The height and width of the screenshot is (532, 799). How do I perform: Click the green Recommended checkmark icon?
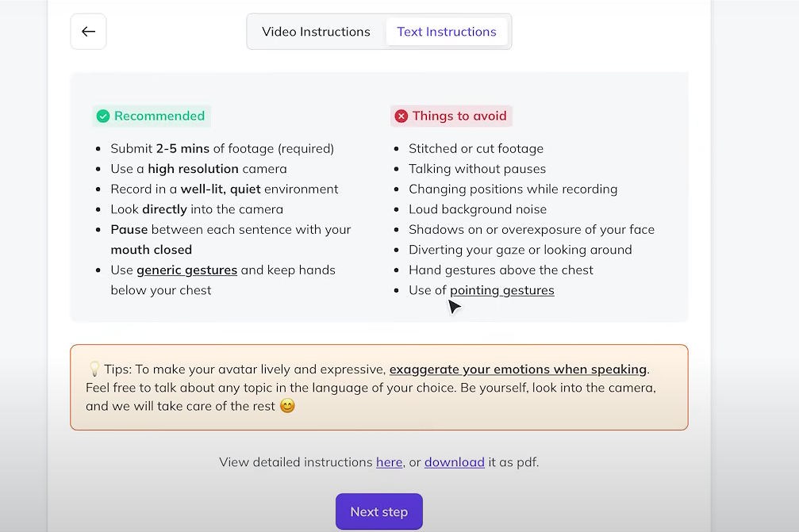(103, 116)
